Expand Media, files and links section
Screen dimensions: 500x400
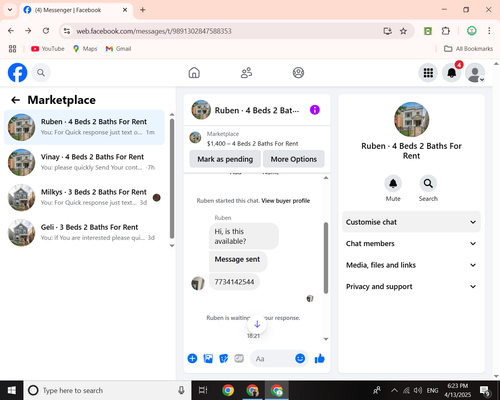[411, 265]
